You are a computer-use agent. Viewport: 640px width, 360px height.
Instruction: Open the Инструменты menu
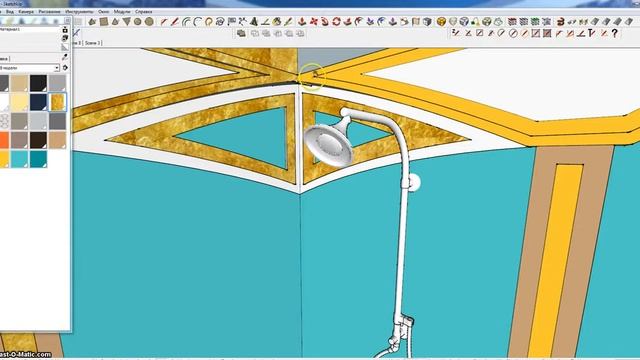click(79, 12)
